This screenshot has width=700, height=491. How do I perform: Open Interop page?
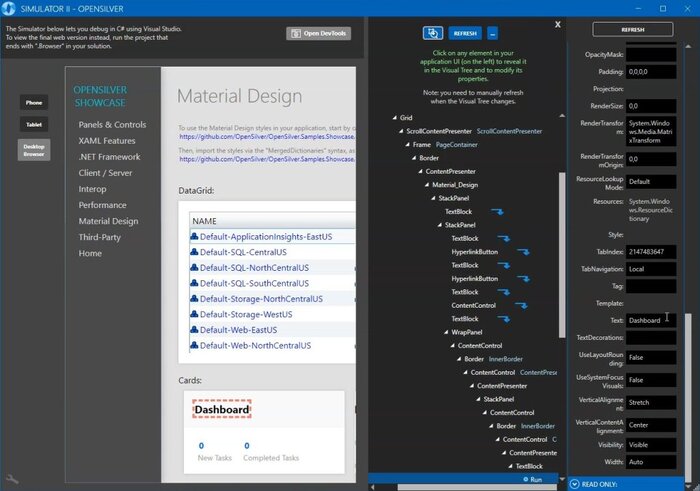click(92, 189)
